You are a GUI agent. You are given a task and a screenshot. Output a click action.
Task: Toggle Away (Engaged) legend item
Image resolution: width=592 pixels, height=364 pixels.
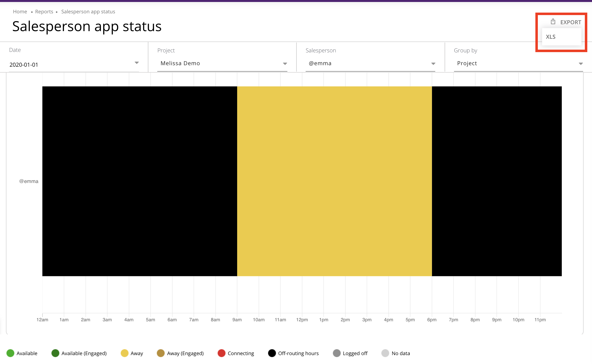click(180, 353)
